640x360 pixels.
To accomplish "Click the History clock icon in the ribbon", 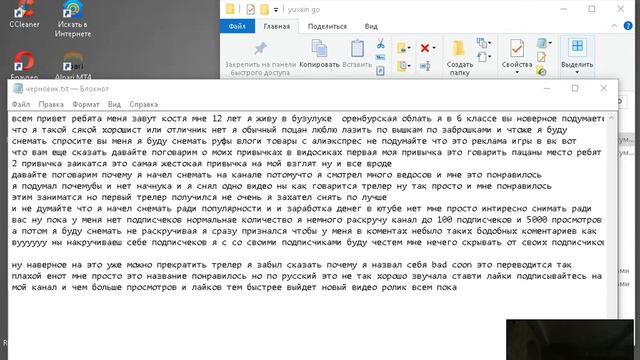I will [542, 71].
